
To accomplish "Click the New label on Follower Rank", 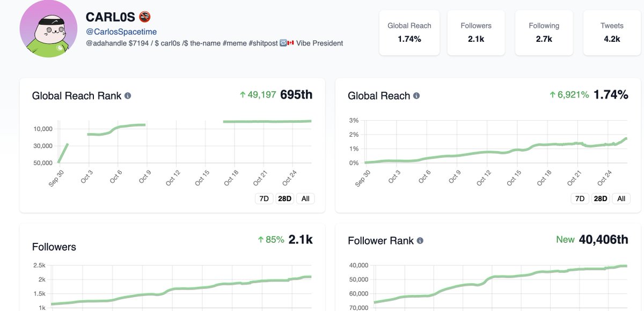I will [566, 240].
